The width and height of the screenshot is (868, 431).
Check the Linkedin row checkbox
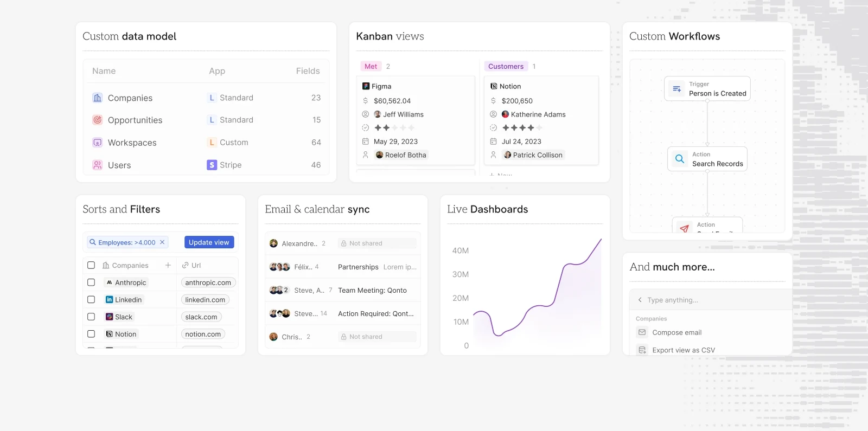91,300
